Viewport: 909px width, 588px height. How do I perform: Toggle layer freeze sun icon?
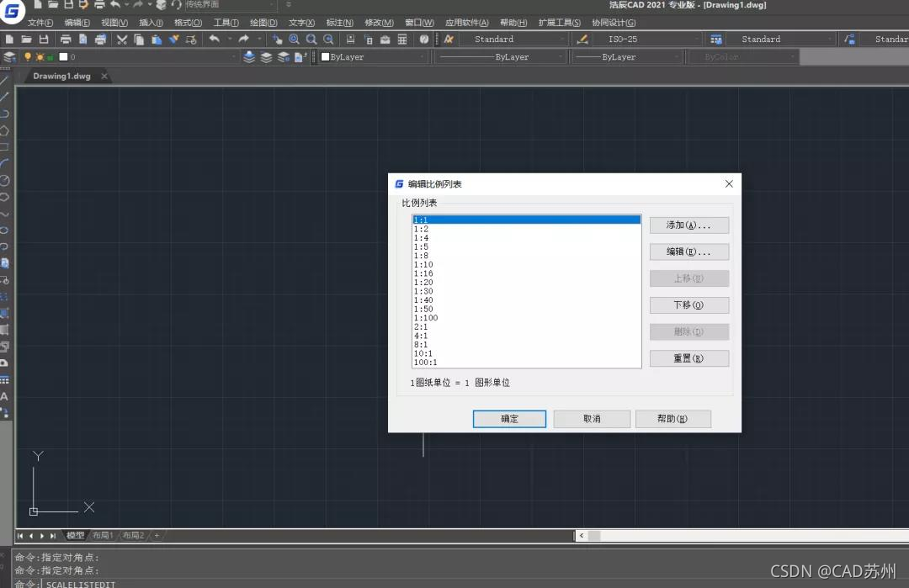(x=40, y=56)
